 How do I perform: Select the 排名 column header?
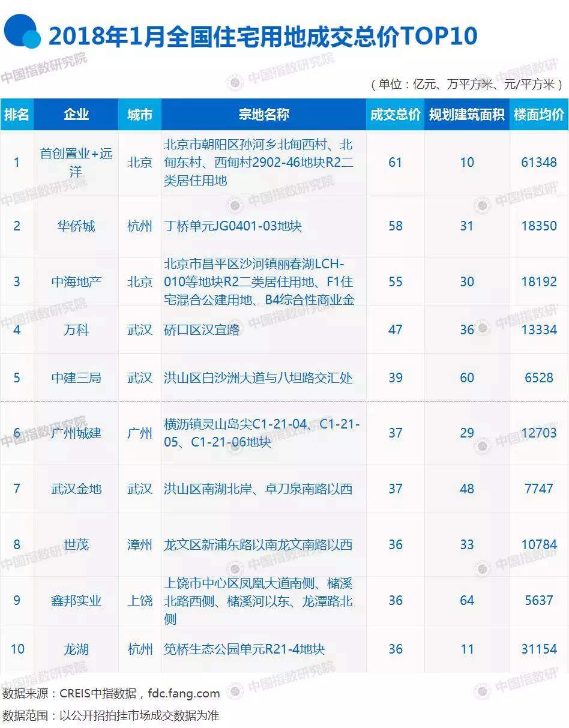tap(17, 114)
